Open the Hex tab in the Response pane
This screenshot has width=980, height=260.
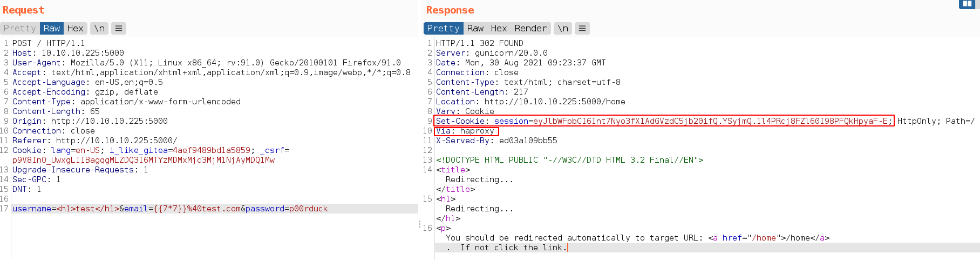[499, 29]
